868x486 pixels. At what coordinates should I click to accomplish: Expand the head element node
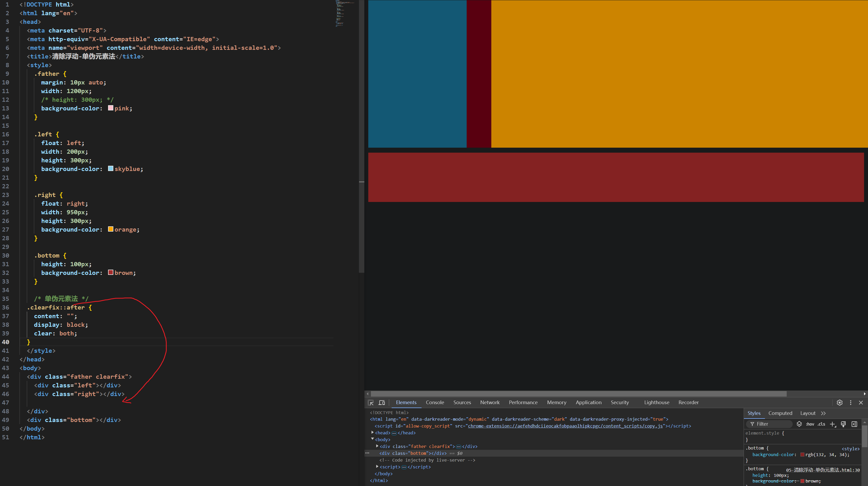pyautogui.click(x=372, y=432)
